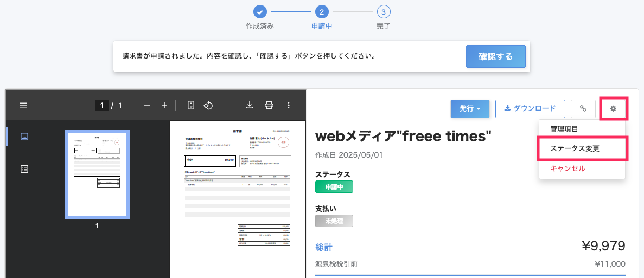Download the PDF from viewer toolbar
The height and width of the screenshot is (278, 644).
point(250,105)
